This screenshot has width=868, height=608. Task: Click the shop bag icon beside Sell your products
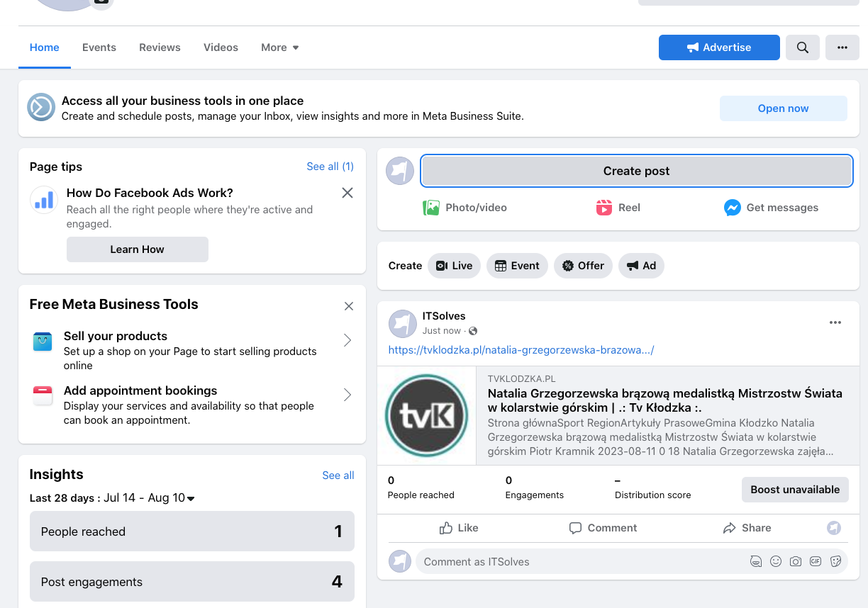click(x=43, y=342)
